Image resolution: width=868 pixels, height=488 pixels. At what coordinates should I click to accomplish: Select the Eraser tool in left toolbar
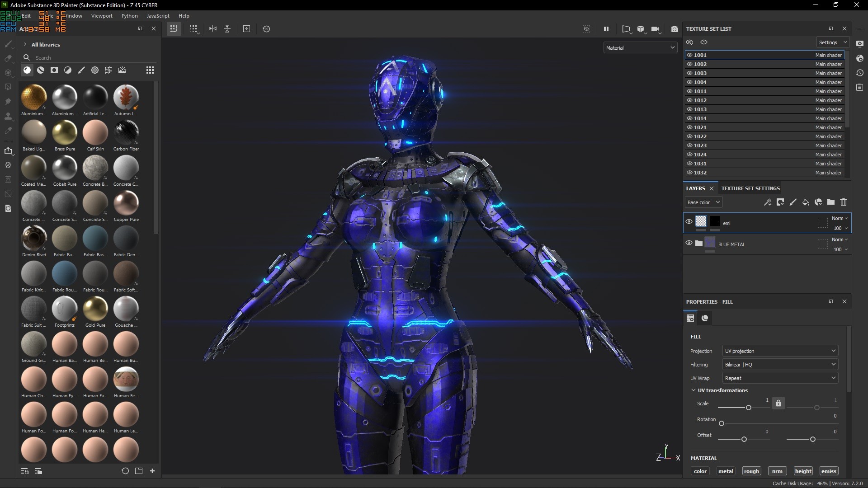pos(8,58)
